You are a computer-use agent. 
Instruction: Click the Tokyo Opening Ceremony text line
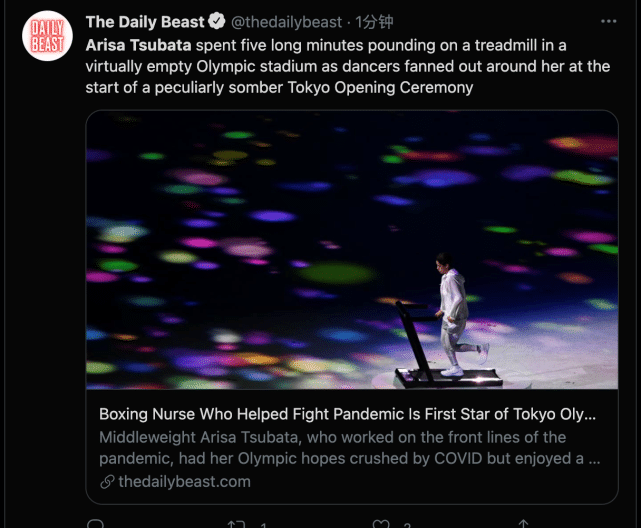[280, 88]
